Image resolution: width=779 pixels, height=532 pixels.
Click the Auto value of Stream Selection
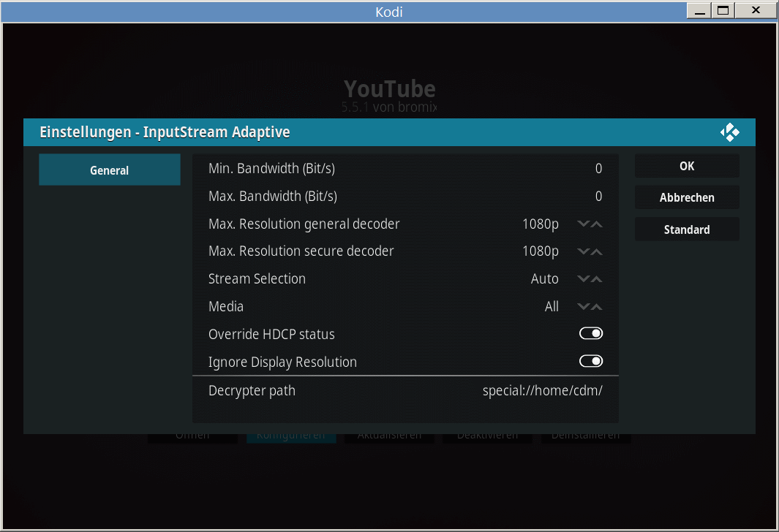(x=544, y=279)
